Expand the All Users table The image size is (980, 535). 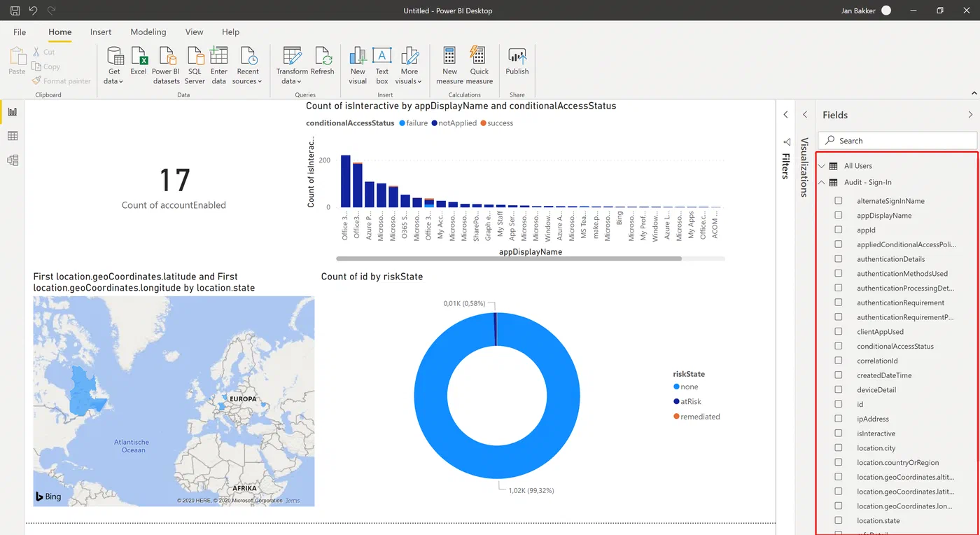pyautogui.click(x=822, y=166)
